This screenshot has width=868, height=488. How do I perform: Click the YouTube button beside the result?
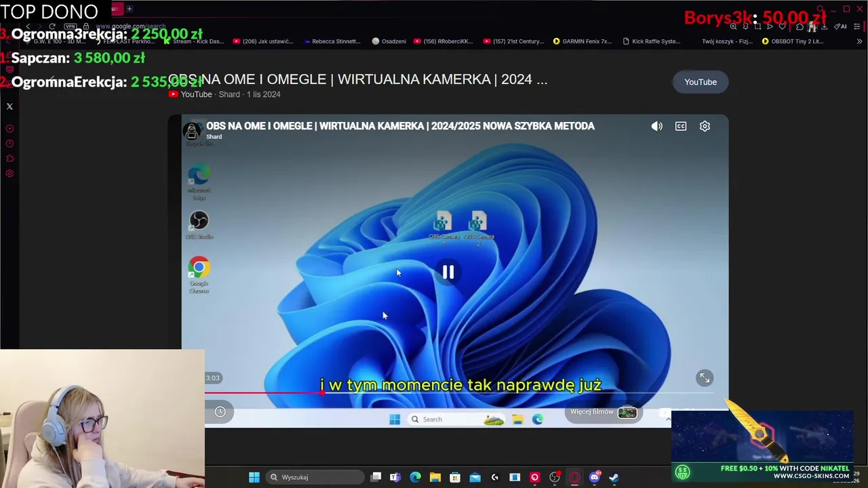click(701, 82)
